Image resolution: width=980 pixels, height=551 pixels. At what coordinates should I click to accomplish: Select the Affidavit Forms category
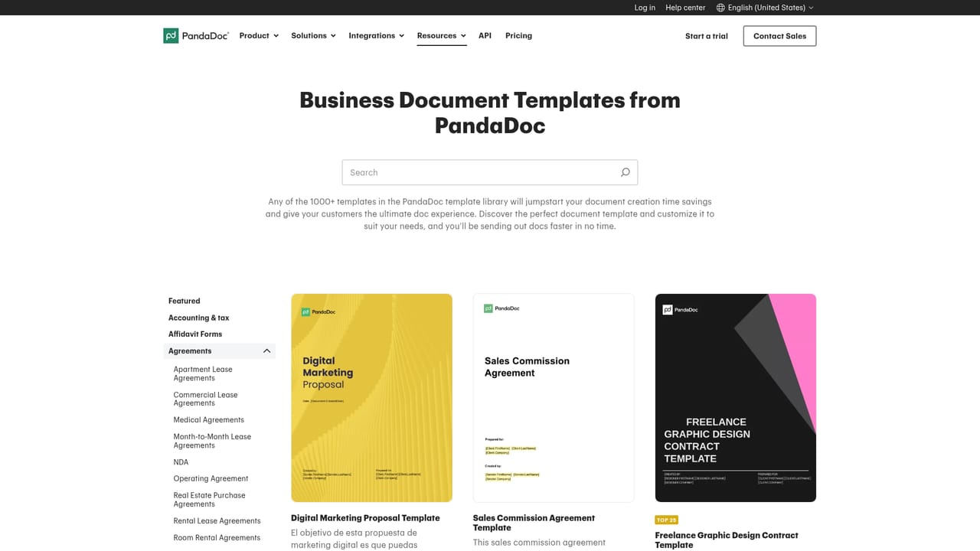195,334
